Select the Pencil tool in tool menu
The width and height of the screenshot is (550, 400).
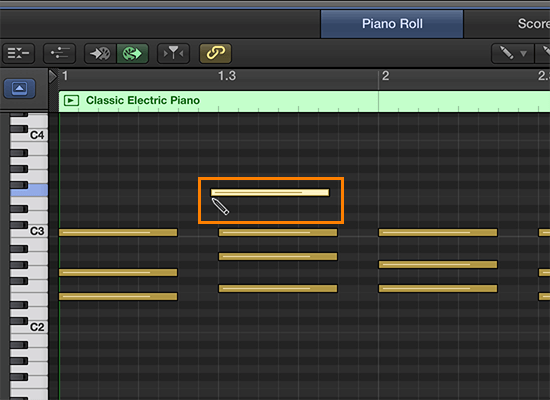[x=506, y=53]
